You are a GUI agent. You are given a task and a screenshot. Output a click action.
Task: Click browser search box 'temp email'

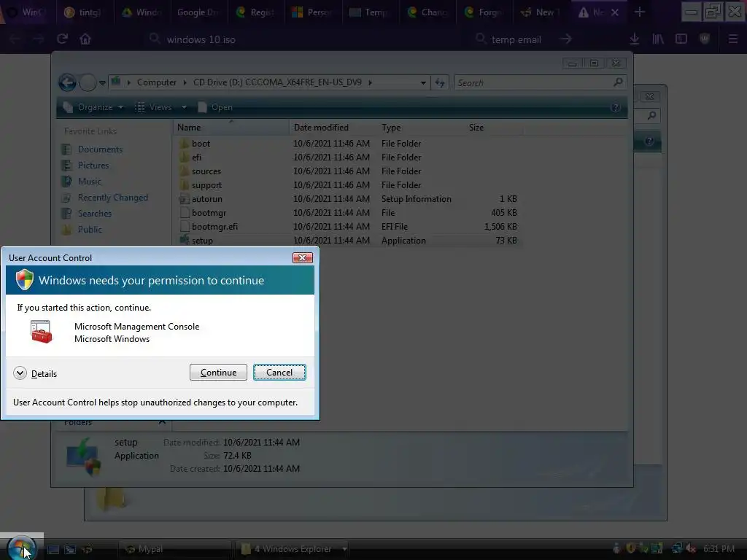pyautogui.click(x=524, y=39)
